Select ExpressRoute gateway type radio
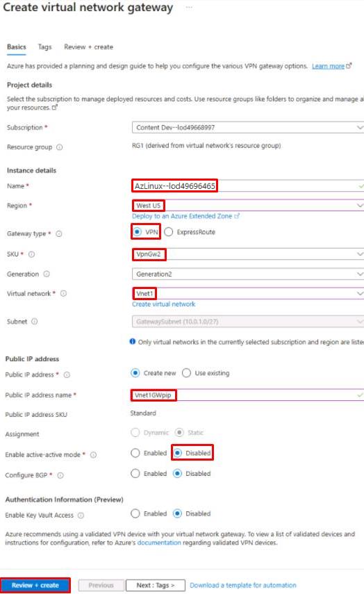 tap(169, 232)
